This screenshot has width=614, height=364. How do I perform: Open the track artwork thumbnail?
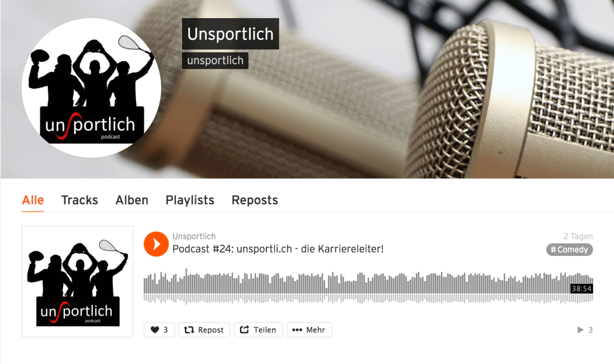(77, 282)
